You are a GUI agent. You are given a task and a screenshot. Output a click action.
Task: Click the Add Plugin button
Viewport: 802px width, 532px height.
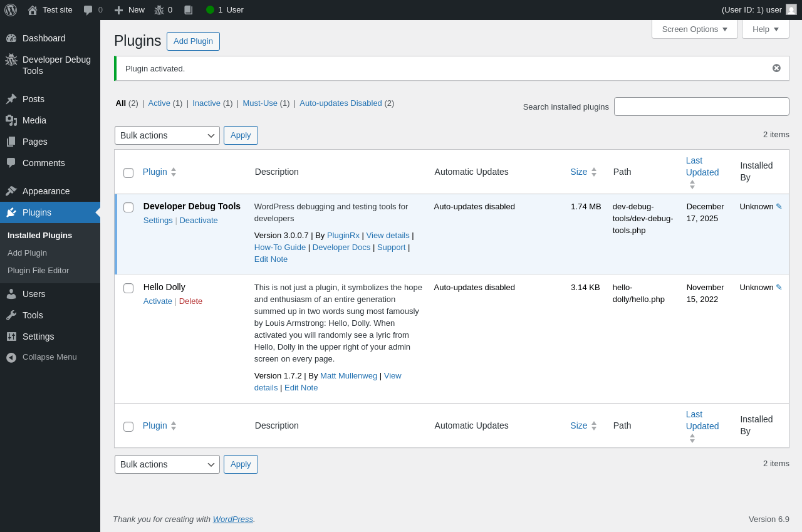[x=193, y=41]
